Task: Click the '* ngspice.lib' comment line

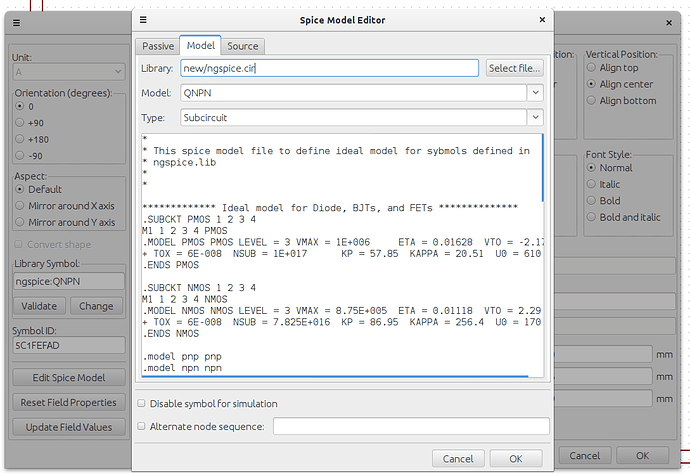Action: [179, 162]
